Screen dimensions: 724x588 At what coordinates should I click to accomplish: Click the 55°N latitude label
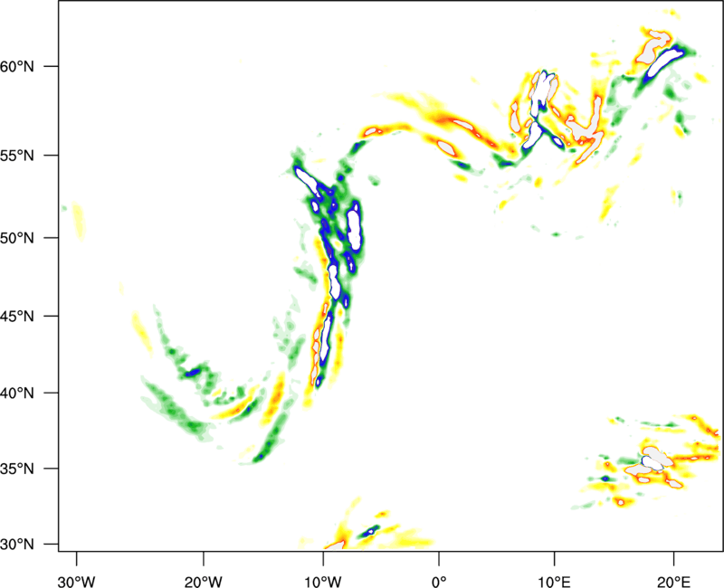point(17,155)
